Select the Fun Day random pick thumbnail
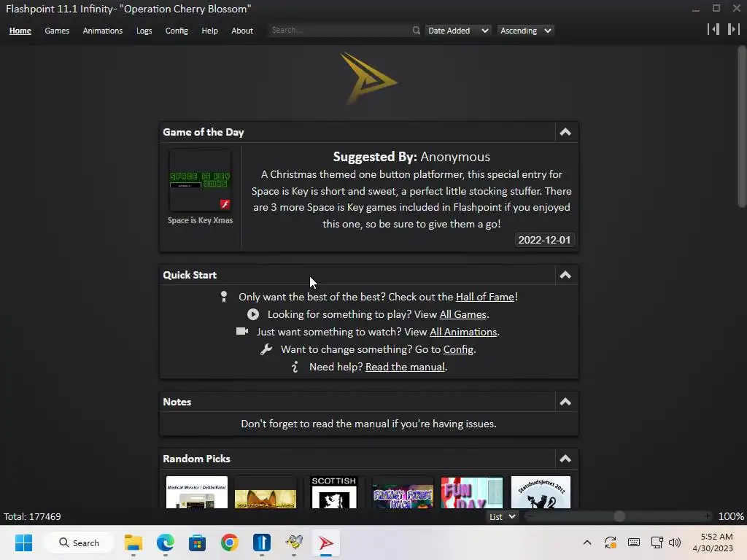The width and height of the screenshot is (747, 560). [x=472, y=492]
